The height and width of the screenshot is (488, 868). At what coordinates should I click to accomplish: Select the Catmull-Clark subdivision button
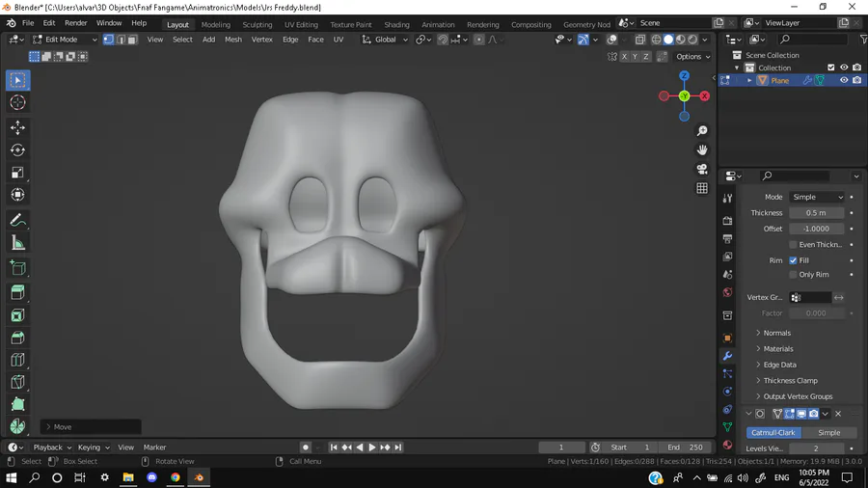pyautogui.click(x=773, y=433)
